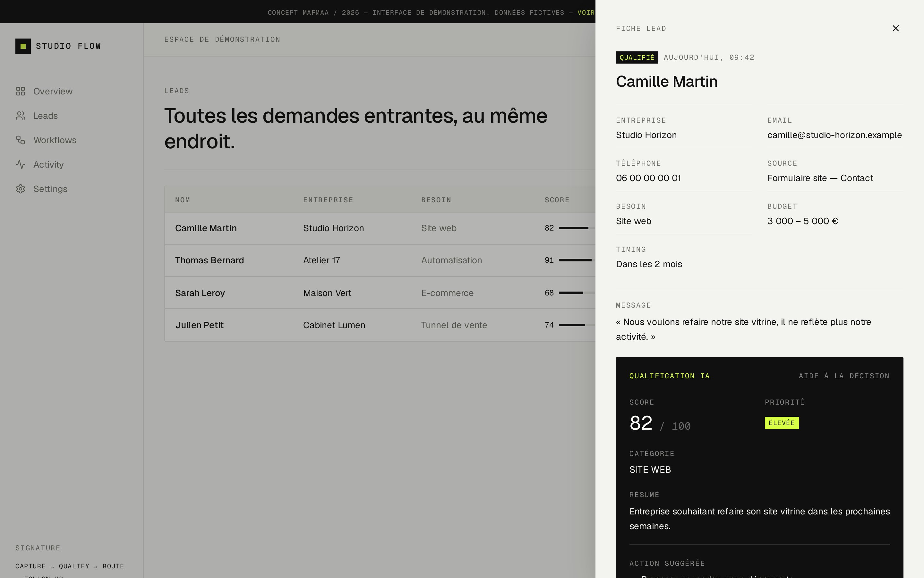Viewport: 924px width, 578px height.
Task: Click the Activity pulse icon
Action: pyautogui.click(x=21, y=164)
